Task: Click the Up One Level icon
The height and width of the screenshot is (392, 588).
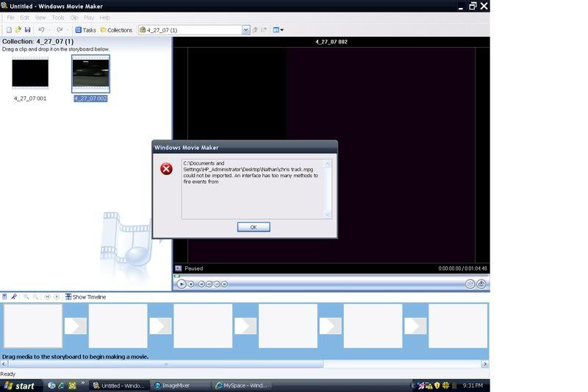Action: point(255,30)
